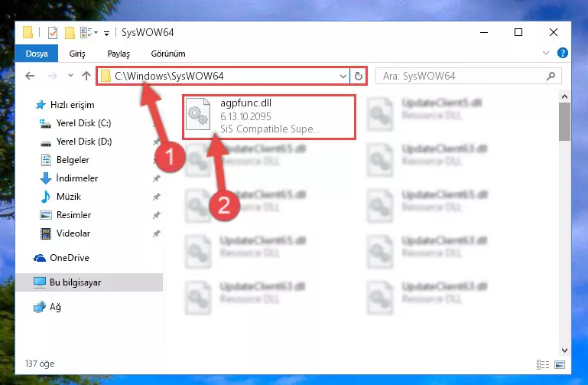Go back with the left arrow
This screenshot has height=385, width=588.
30,76
